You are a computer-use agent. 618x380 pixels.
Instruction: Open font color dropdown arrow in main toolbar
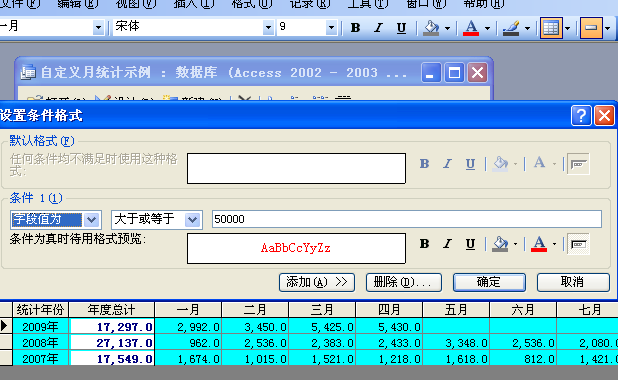point(487,28)
